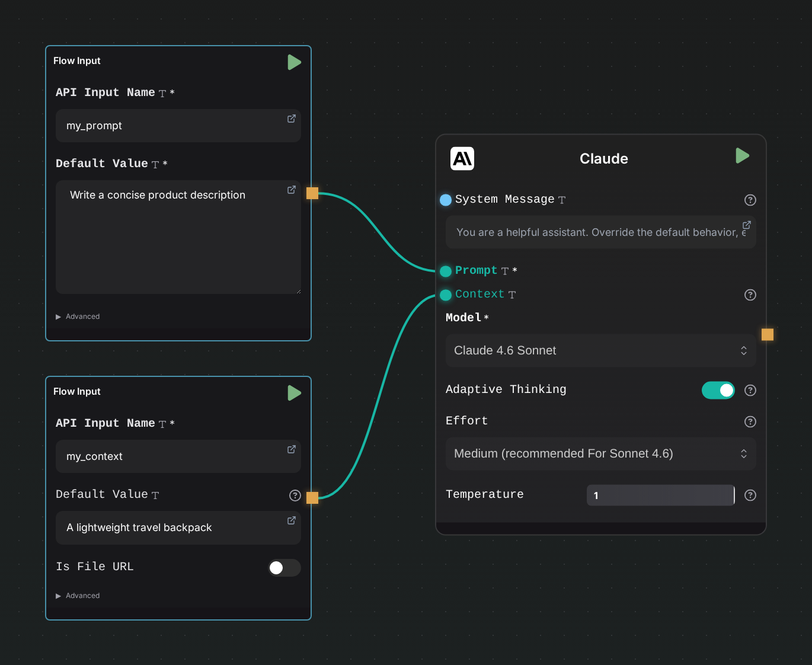
Task: Click the System Message blue input port
Action: pos(446,200)
